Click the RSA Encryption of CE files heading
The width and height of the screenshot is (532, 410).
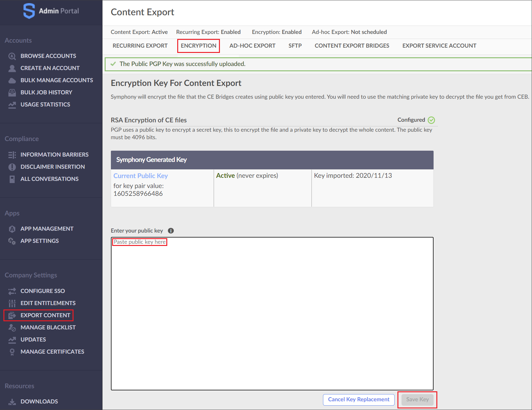coord(149,120)
